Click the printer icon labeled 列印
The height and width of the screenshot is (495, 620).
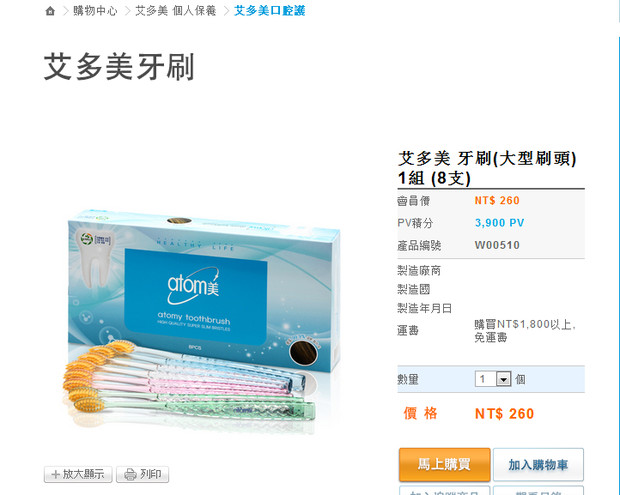pos(130,474)
